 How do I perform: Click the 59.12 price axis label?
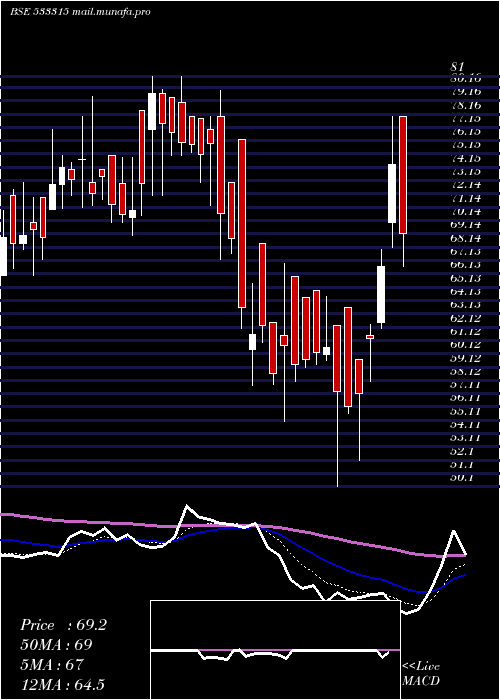[x=466, y=358]
